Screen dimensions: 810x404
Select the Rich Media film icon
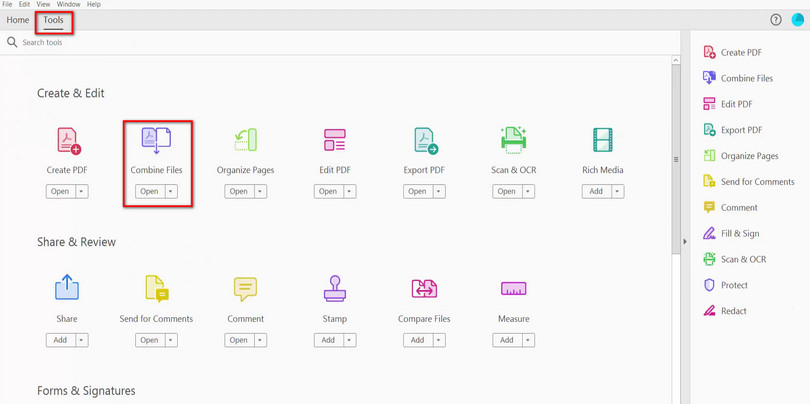(602, 140)
